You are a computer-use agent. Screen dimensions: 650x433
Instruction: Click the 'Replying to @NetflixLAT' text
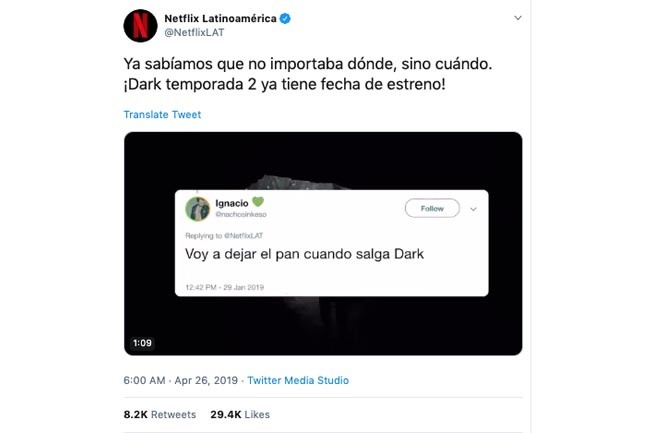pos(224,236)
